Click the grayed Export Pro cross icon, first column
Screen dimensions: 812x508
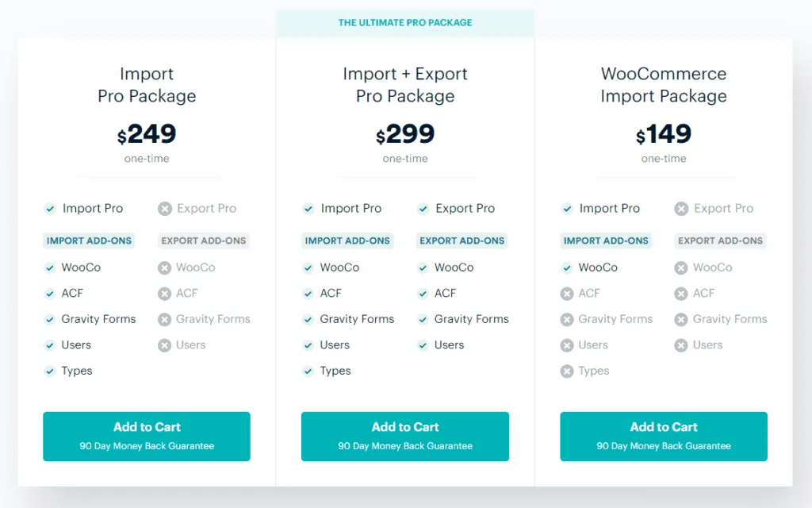coord(164,209)
